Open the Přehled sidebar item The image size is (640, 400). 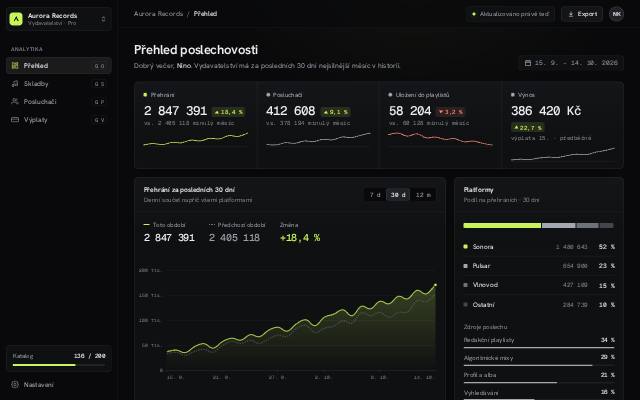pos(59,66)
